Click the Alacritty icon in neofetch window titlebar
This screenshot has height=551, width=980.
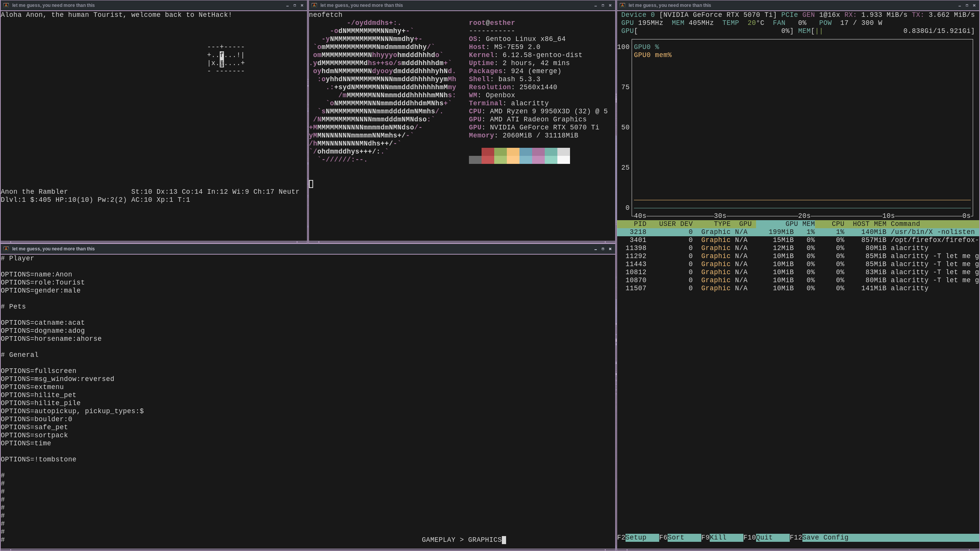pos(314,5)
